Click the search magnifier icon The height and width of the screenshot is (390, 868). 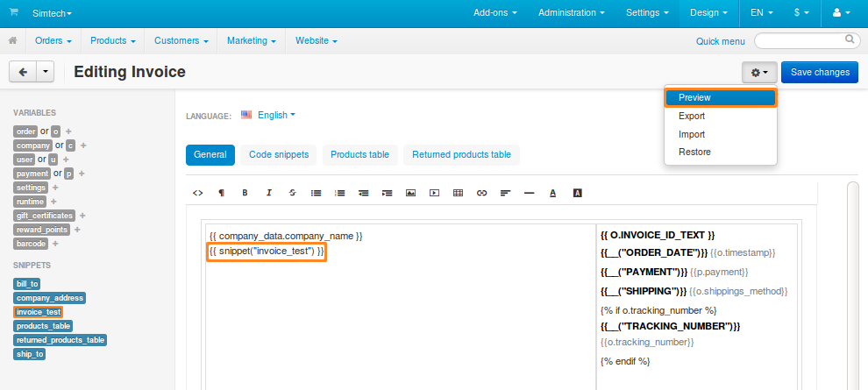850,39
